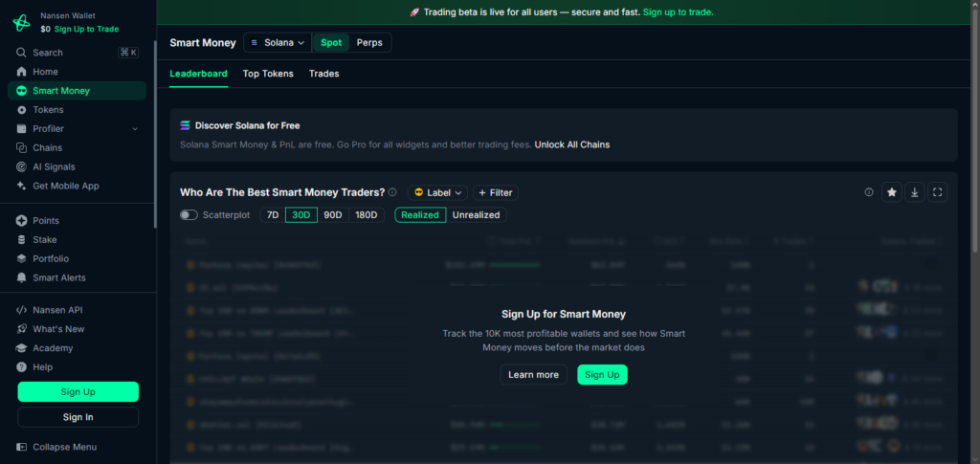The height and width of the screenshot is (464, 980).
Task: Open What's New sidebar item
Action: [77, 329]
